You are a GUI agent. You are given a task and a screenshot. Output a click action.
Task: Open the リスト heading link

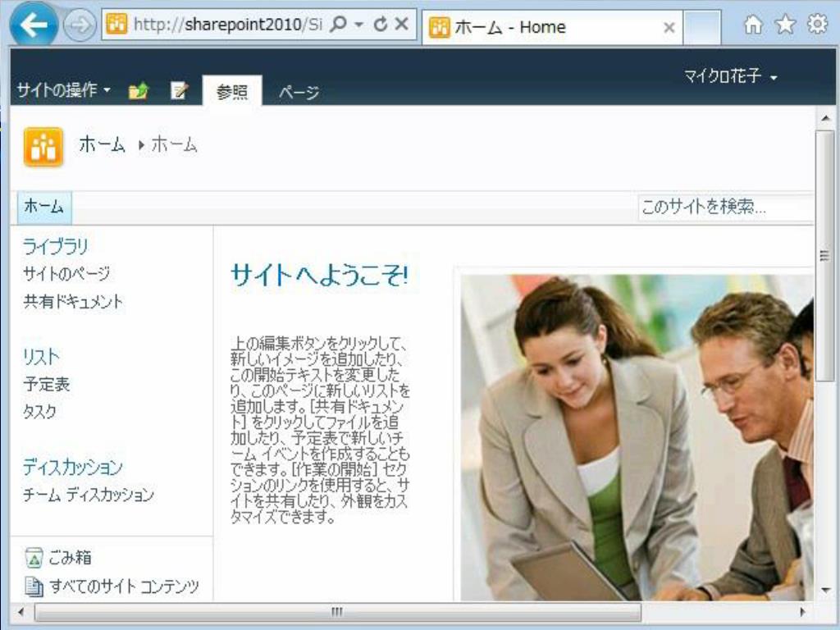tap(41, 356)
